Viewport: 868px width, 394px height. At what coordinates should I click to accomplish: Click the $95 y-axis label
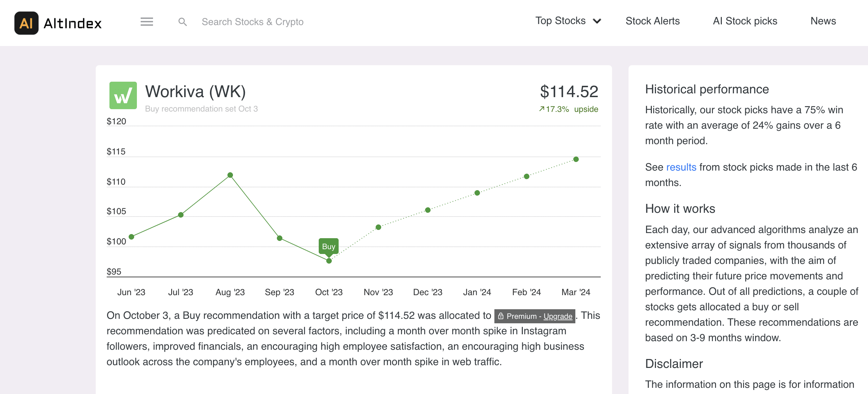point(114,272)
